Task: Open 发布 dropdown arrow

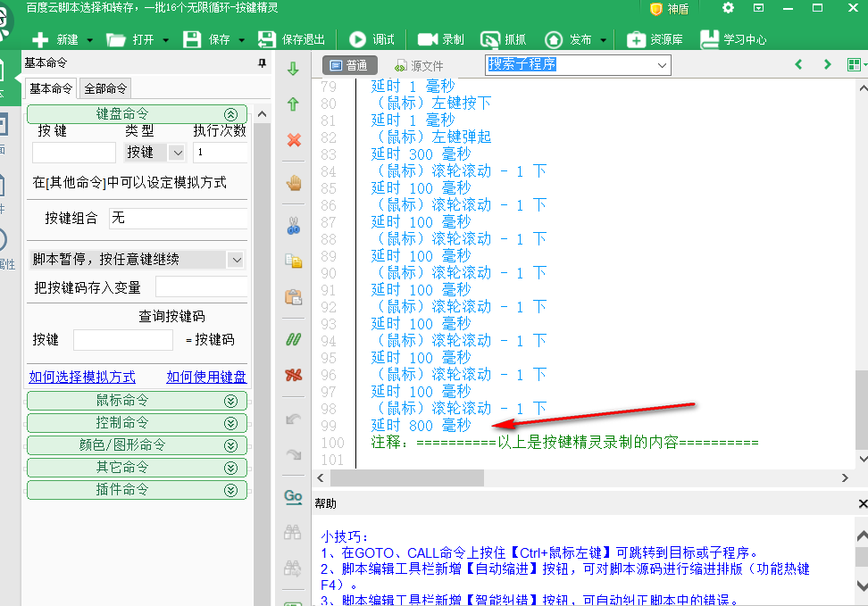Action: click(x=603, y=40)
